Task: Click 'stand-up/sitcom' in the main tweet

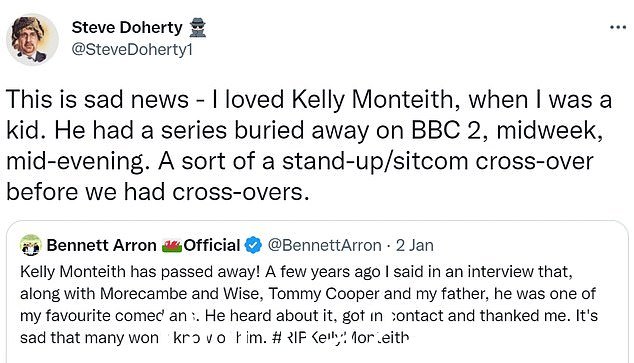Action: (375, 161)
